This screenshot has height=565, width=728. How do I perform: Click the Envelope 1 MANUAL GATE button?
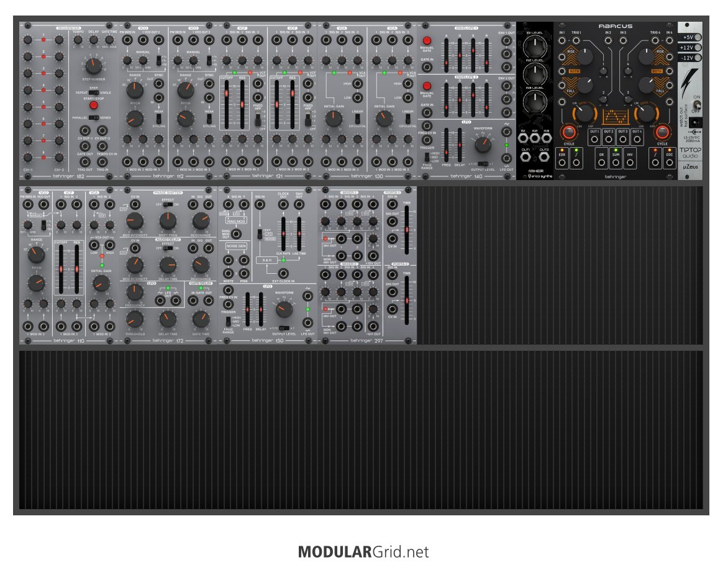427,41
